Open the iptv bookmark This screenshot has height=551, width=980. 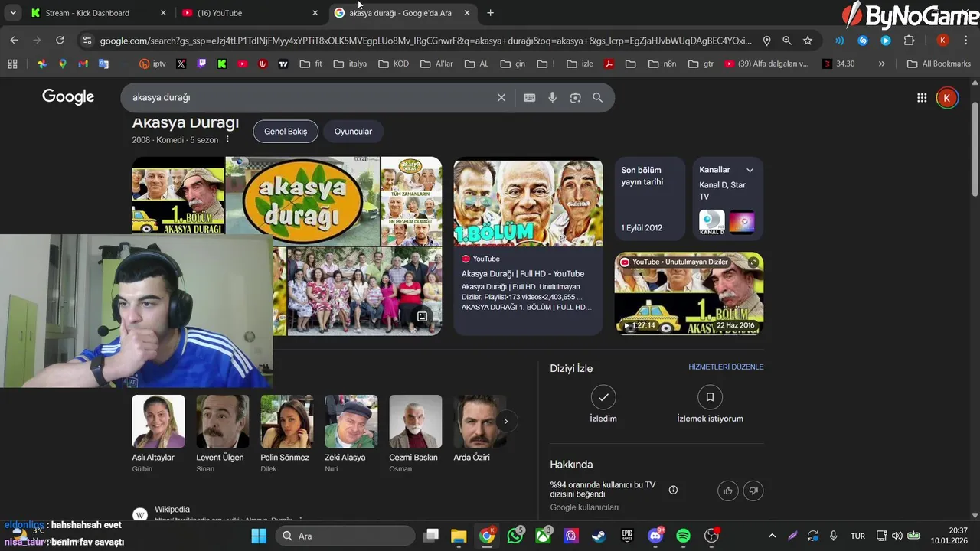click(x=152, y=64)
